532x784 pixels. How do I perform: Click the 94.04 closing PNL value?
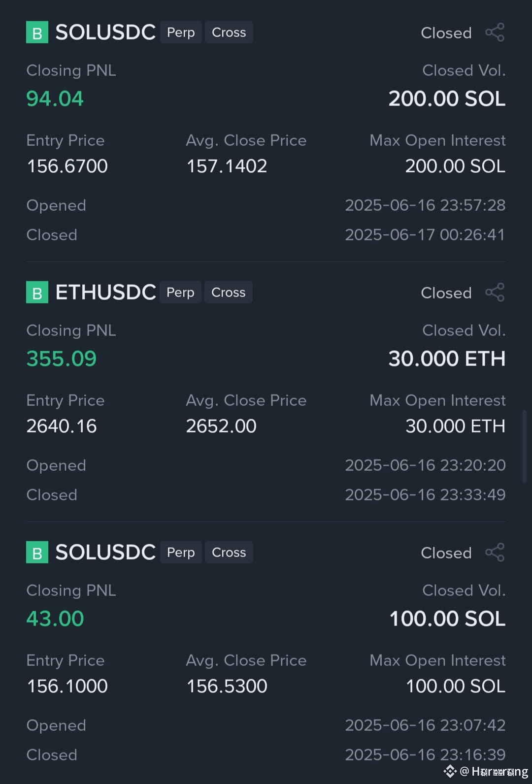pyautogui.click(x=55, y=98)
